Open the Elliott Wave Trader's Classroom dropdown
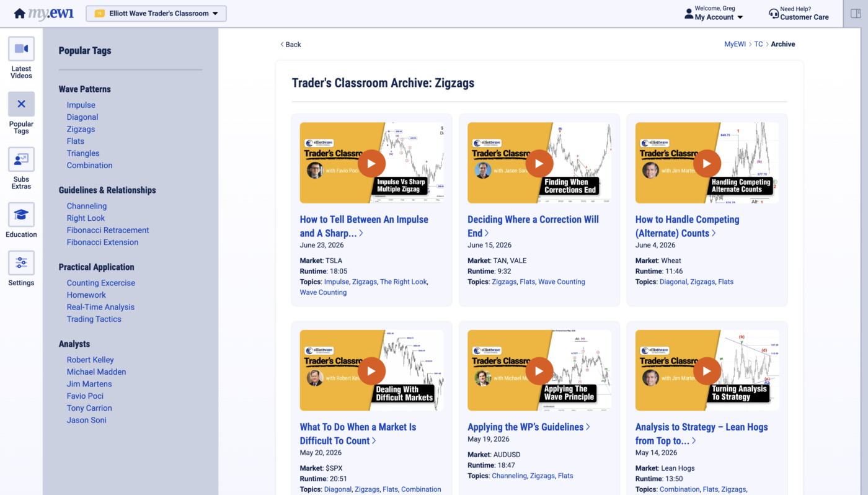The width and height of the screenshot is (868, 495). point(156,13)
